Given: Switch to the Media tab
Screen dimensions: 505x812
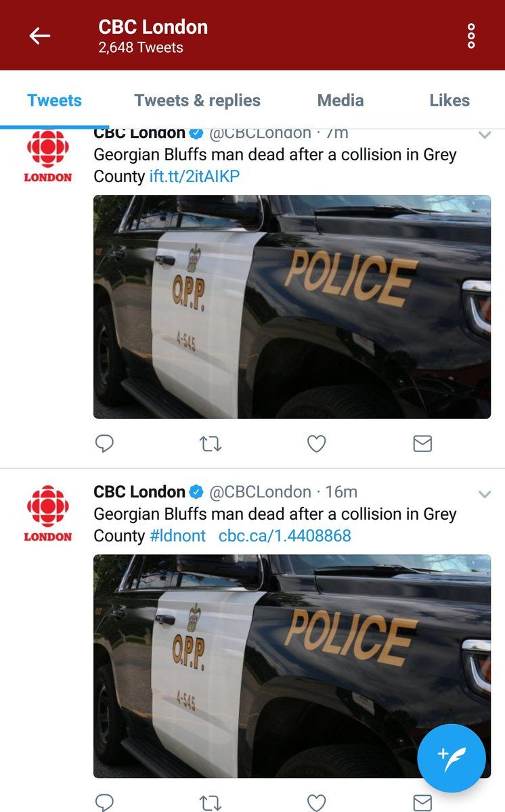Looking at the screenshot, I should (x=341, y=101).
